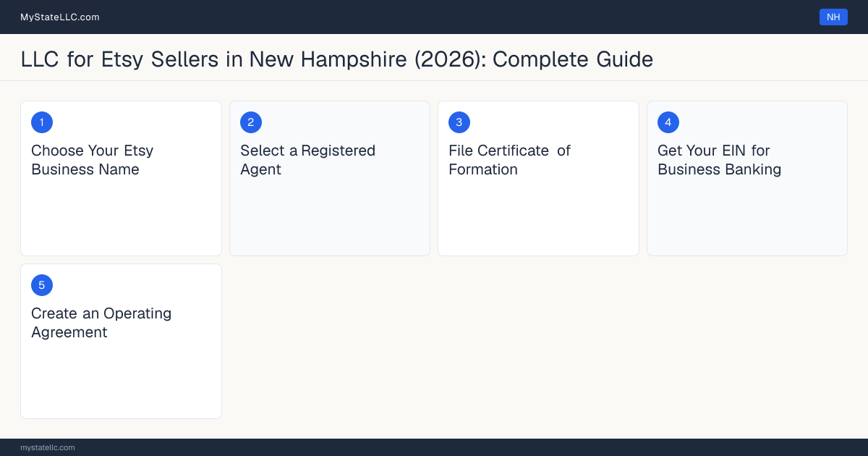Open "Create an Operating Agreement" card
868x456 pixels.
point(121,341)
